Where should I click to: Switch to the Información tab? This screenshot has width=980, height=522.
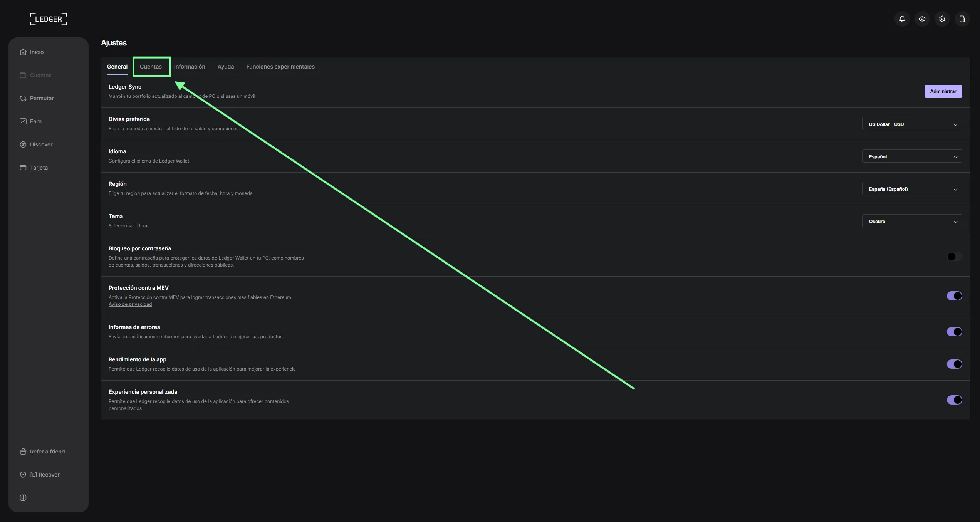point(190,67)
